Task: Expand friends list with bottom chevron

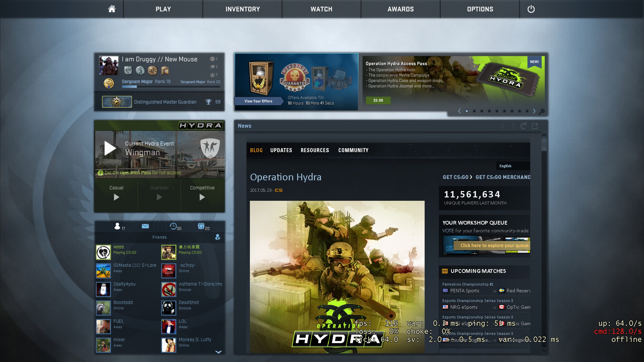Action: 218,352
